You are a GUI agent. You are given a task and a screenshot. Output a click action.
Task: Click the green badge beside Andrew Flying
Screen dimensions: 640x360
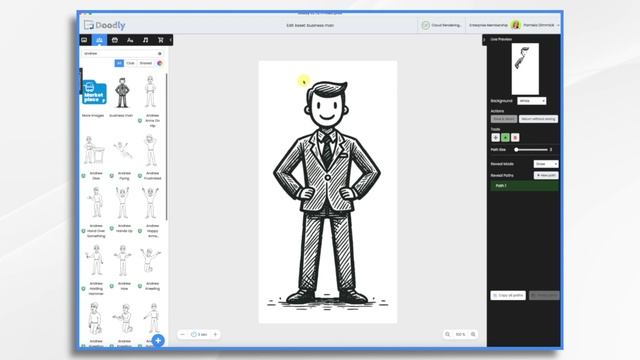coord(111,176)
